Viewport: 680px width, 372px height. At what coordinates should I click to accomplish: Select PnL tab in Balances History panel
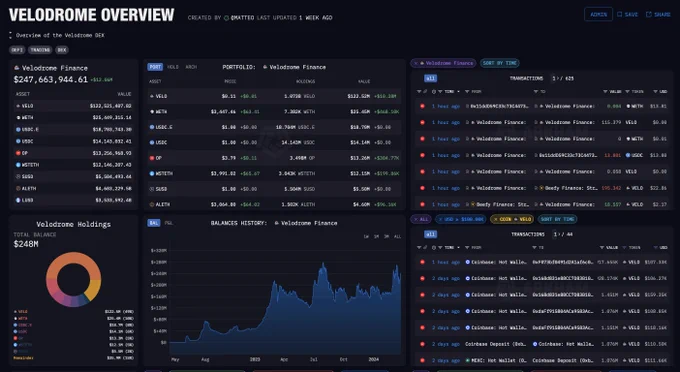(x=169, y=223)
